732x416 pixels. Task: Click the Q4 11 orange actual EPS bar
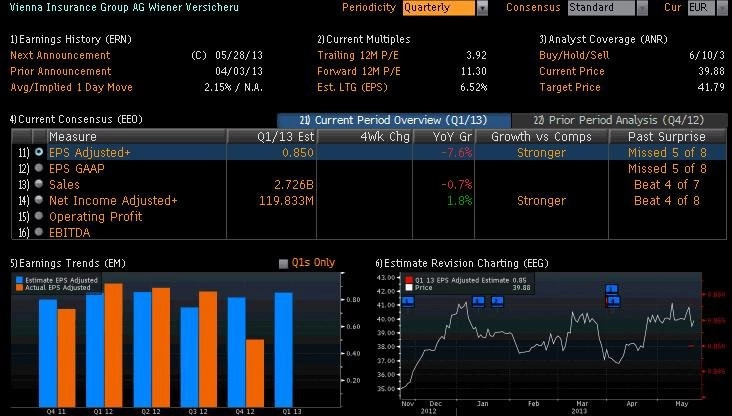pyautogui.click(x=66, y=358)
